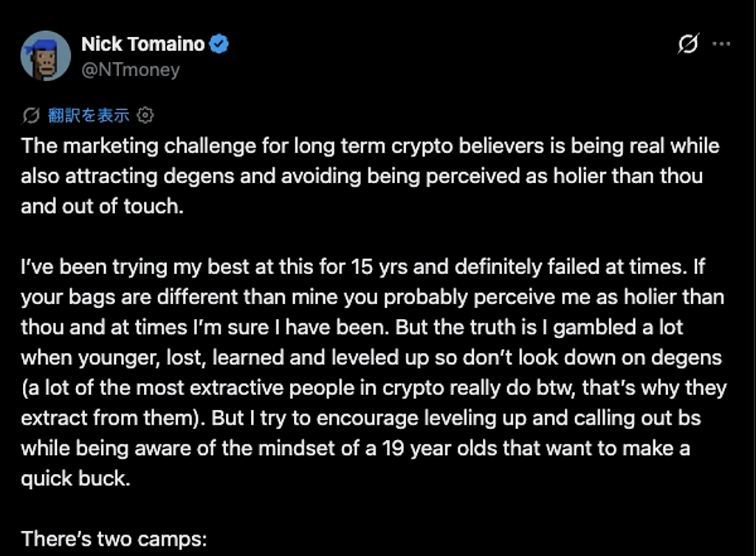The width and height of the screenshot is (756, 556).
Task: Click the words 'gambled a lot'
Action: point(618,327)
